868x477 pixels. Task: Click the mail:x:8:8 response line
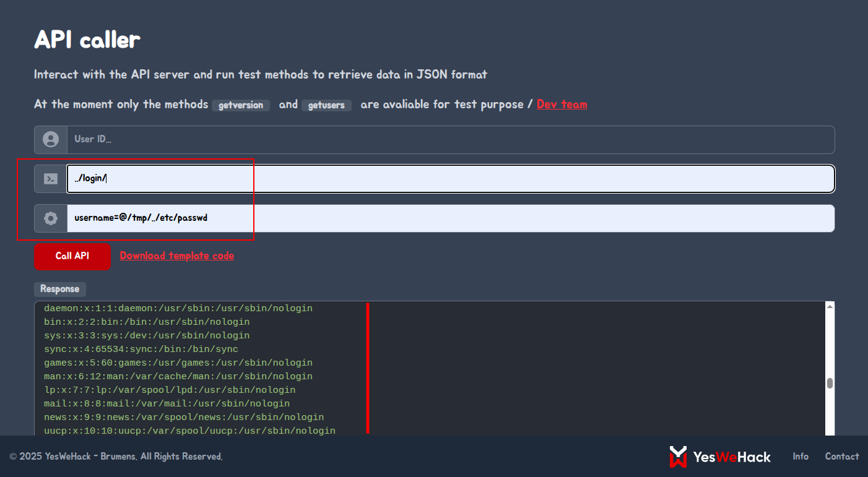(x=167, y=403)
